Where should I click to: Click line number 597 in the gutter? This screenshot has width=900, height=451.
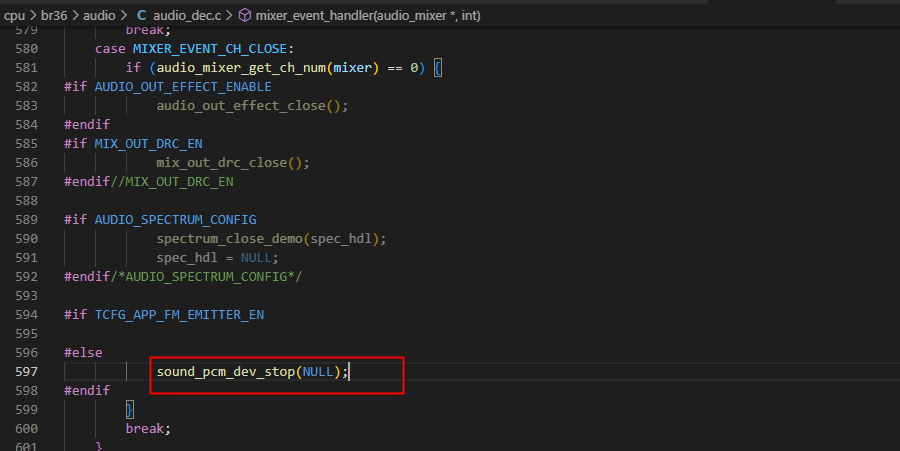(26, 372)
